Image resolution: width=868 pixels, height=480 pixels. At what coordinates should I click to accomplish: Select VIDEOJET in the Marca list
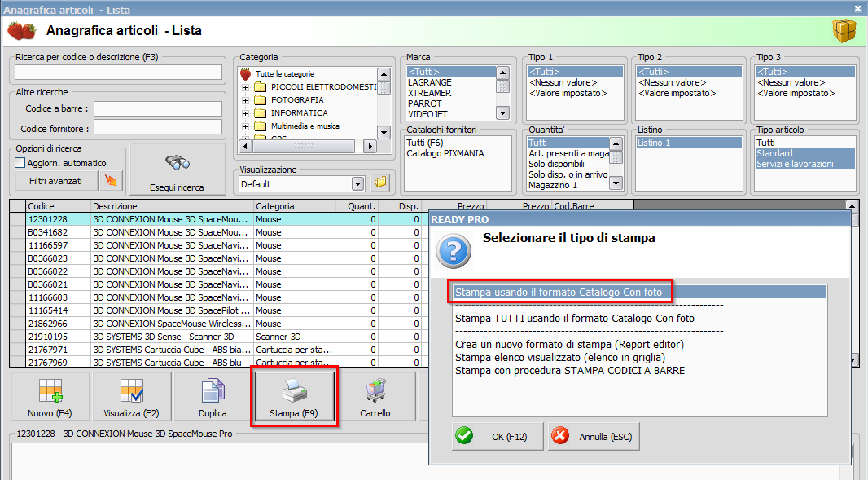coord(427,114)
